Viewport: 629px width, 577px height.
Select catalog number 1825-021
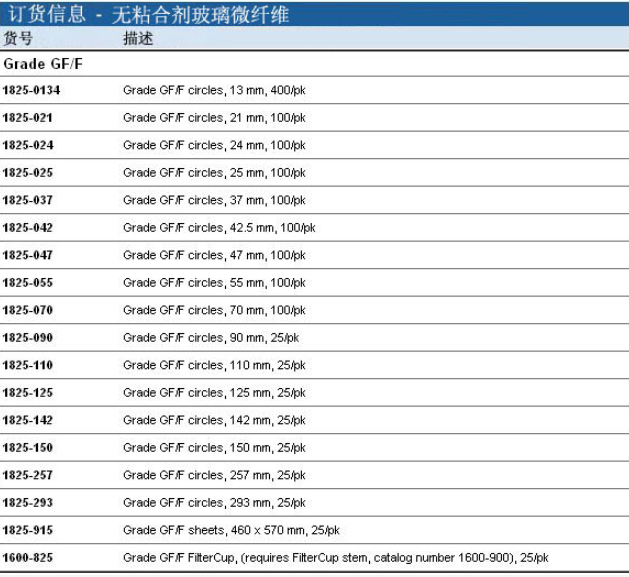point(28,118)
